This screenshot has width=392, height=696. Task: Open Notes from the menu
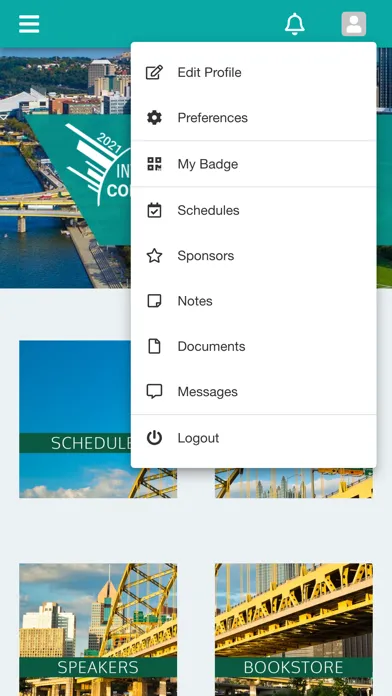pyautogui.click(x=253, y=301)
